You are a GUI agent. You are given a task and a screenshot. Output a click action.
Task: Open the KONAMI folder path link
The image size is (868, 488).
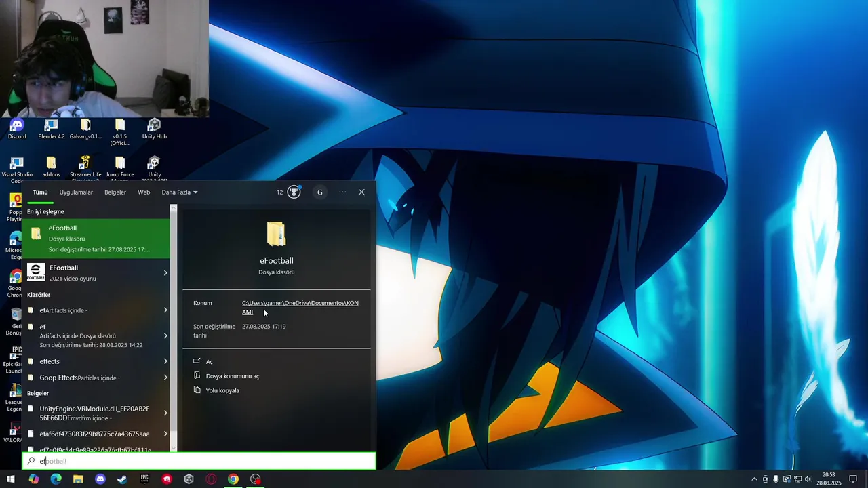(x=300, y=307)
